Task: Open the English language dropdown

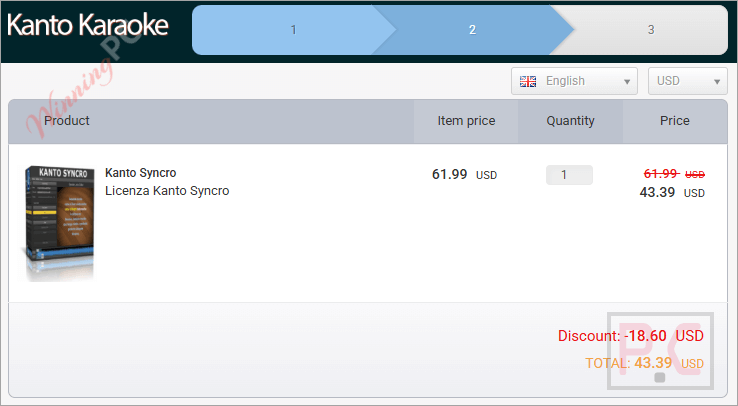Action: pyautogui.click(x=574, y=81)
